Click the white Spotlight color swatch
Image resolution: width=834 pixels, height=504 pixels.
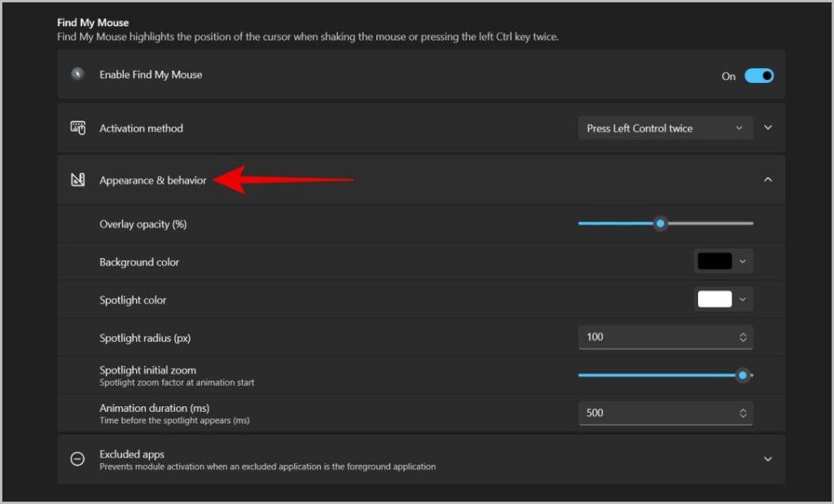[714, 300]
